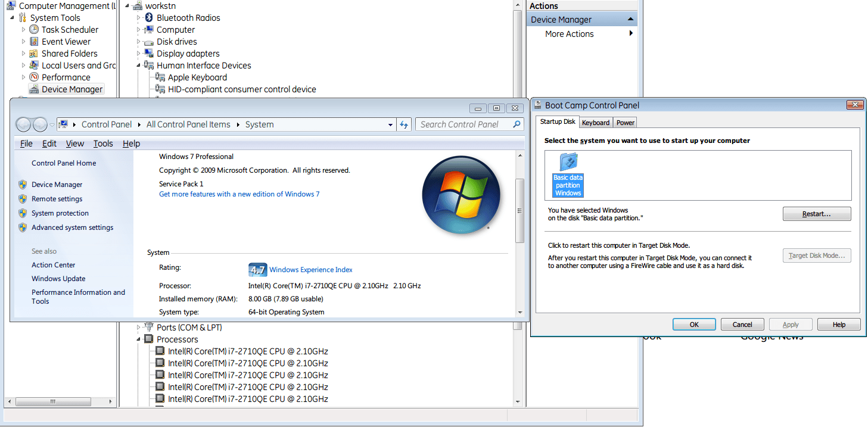The width and height of the screenshot is (868, 427).
Task: Open the Windows Experience Index link
Action: coord(311,270)
